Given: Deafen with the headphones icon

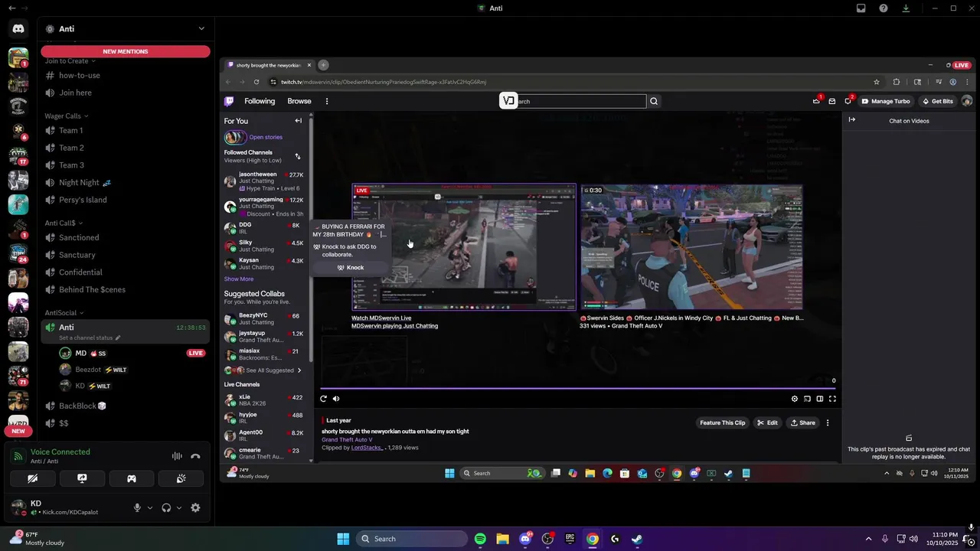Looking at the screenshot, I should 166,507.
